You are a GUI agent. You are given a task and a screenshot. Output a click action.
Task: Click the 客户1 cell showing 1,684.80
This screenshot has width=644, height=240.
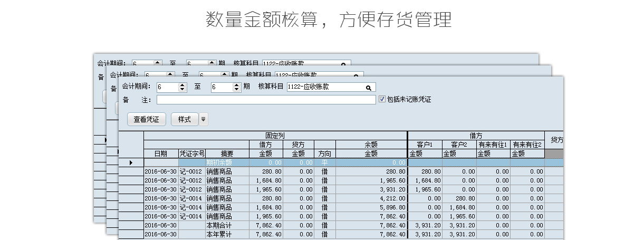425,180
